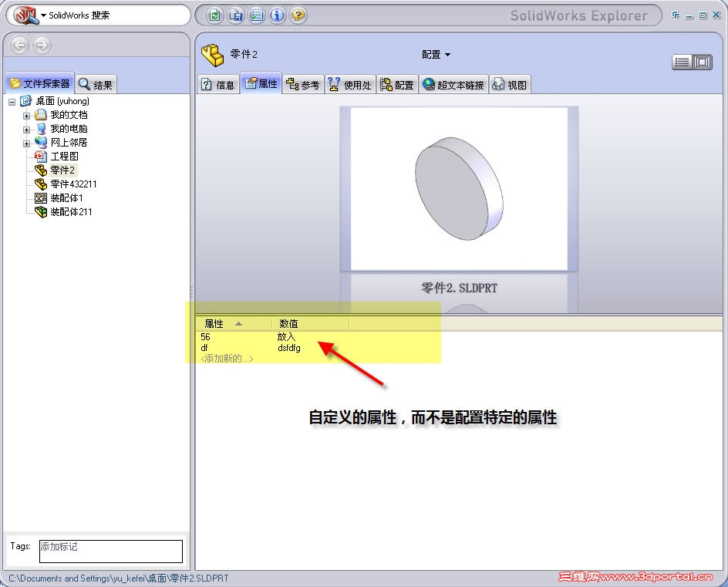
Task: Click the dock window button in title bar
Action: [676, 15]
